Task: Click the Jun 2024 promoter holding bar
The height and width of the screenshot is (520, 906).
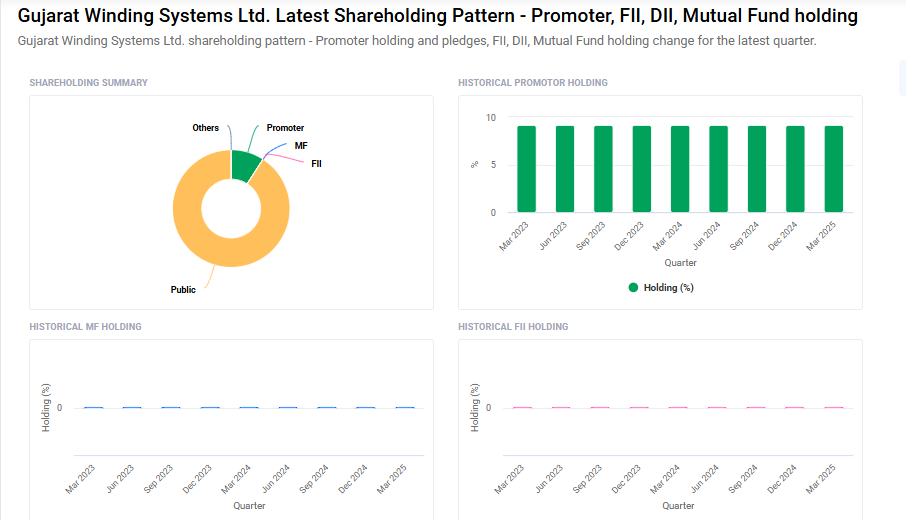Action: pos(719,169)
